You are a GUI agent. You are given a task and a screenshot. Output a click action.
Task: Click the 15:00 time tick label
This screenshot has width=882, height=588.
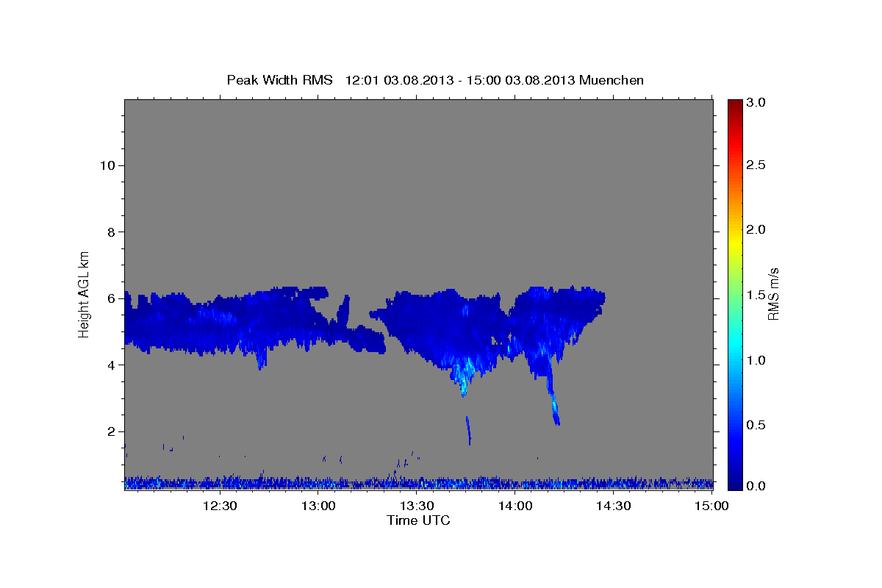tap(713, 506)
